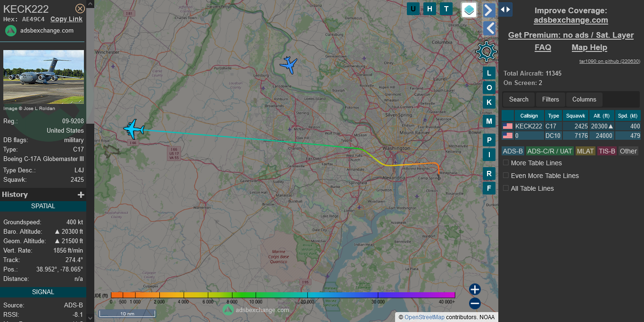The height and width of the screenshot is (322, 644).
Task: Click the SPATIAL section header
Action: [43, 206]
